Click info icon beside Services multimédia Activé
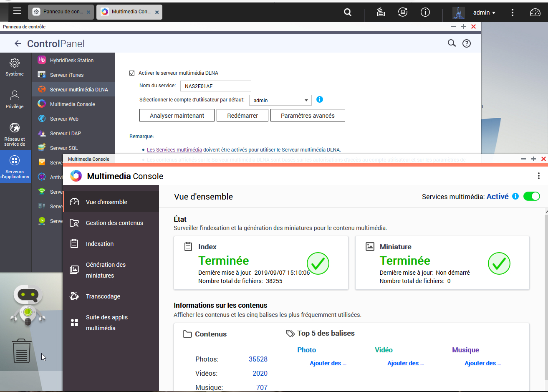548x392 pixels. pos(515,196)
